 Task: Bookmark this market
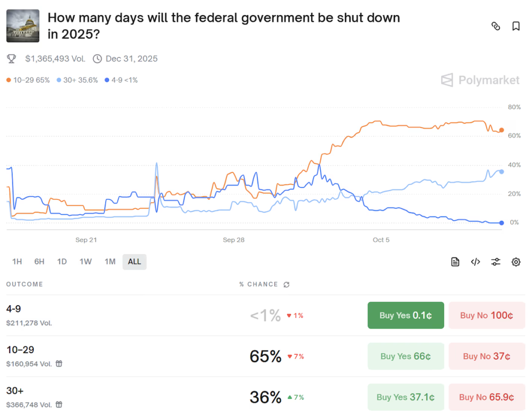click(516, 27)
